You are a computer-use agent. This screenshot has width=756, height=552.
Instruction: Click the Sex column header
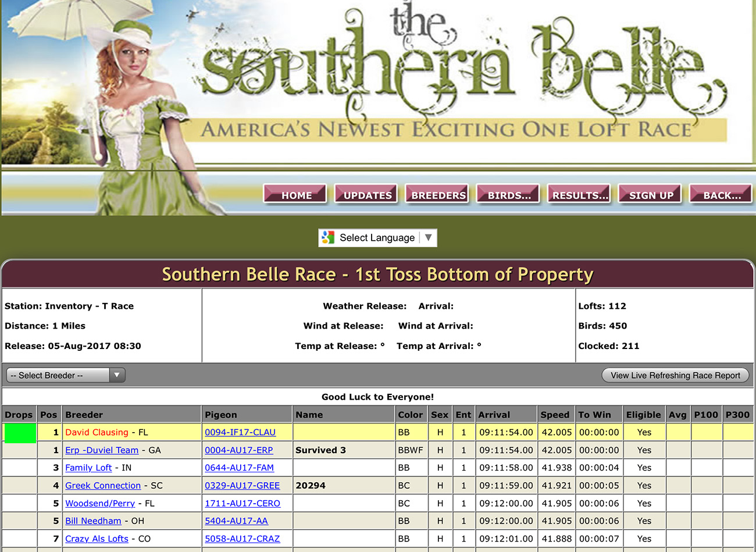click(440, 415)
